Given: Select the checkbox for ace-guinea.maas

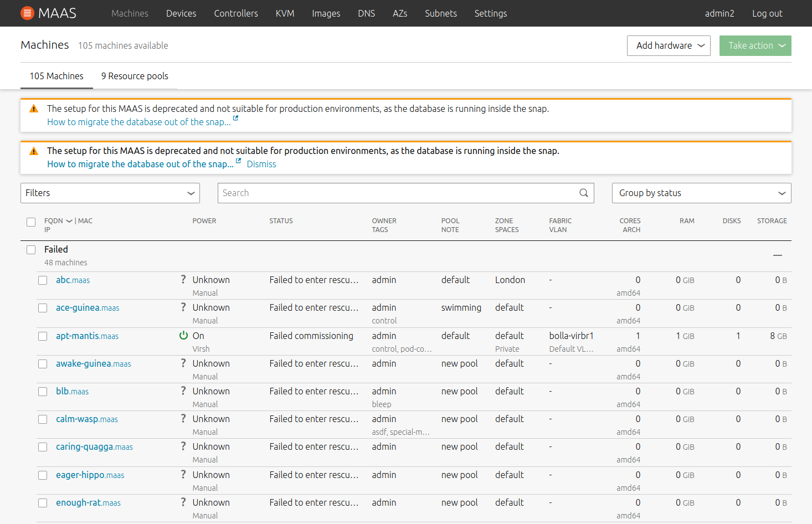Looking at the screenshot, I should coord(43,307).
